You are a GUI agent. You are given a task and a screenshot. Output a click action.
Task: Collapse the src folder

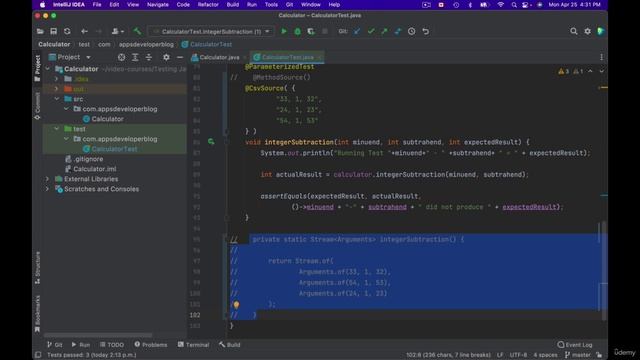click(57, 99)
